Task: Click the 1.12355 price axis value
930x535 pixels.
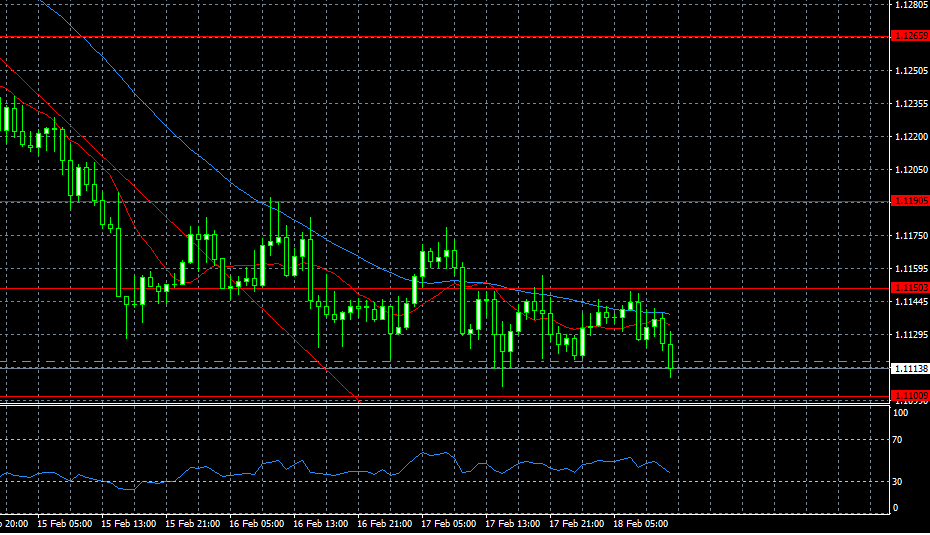Action: click(911, 104)
